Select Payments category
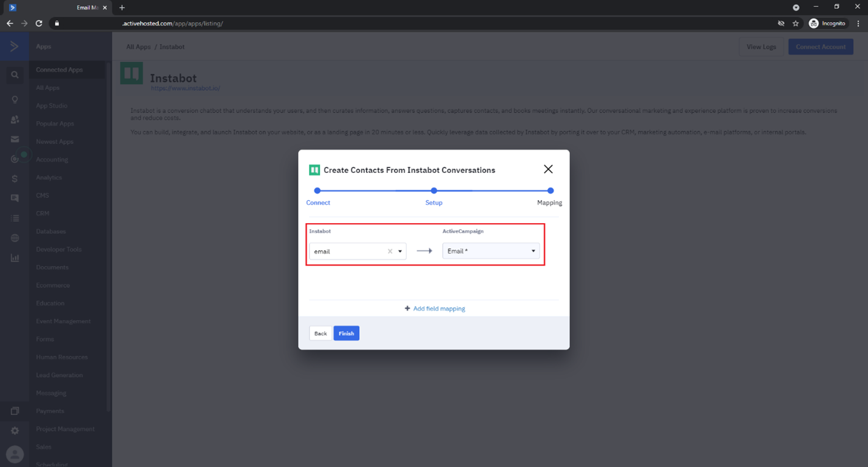 click(50, 411)
